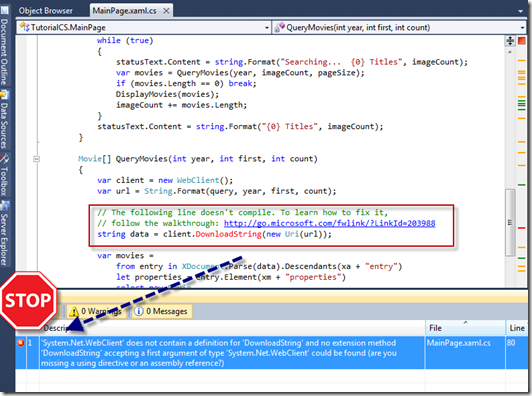Click the QueryMovies method signature text

197,159
